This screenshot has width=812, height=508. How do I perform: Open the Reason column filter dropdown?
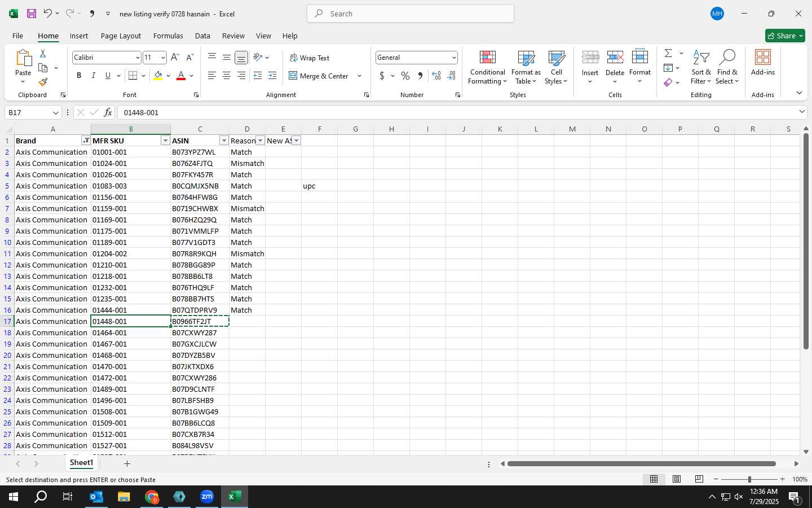260,141
